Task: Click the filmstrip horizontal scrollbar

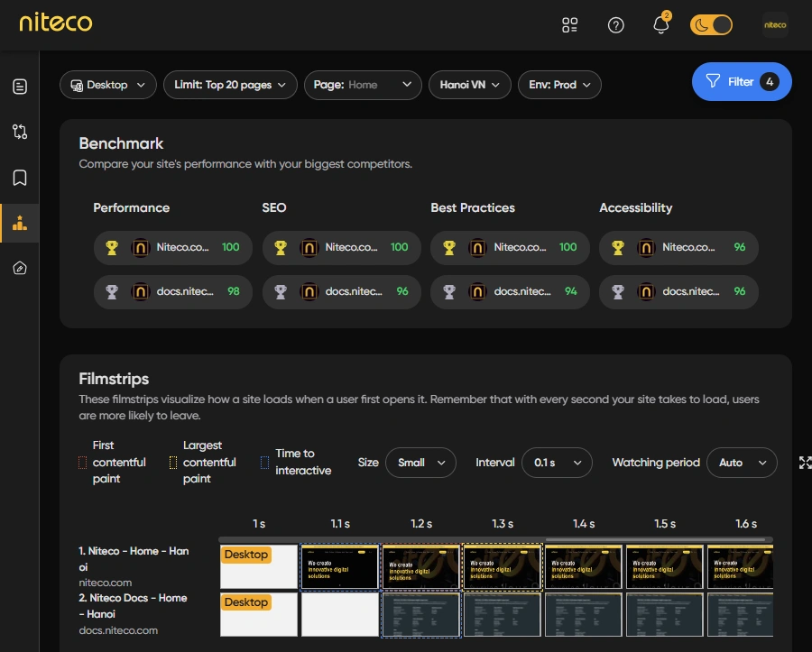Action: coord(655,539)
